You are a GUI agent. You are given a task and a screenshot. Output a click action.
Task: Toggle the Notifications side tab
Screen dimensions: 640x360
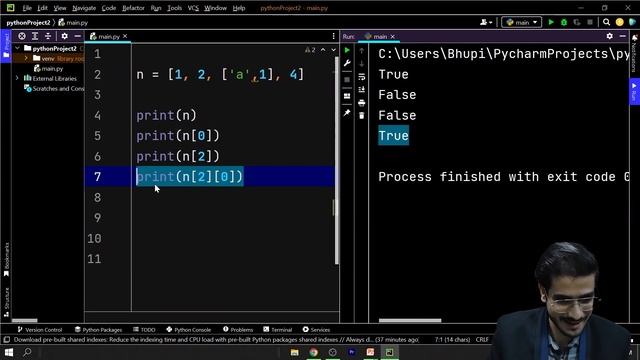(x=634, y=53)
